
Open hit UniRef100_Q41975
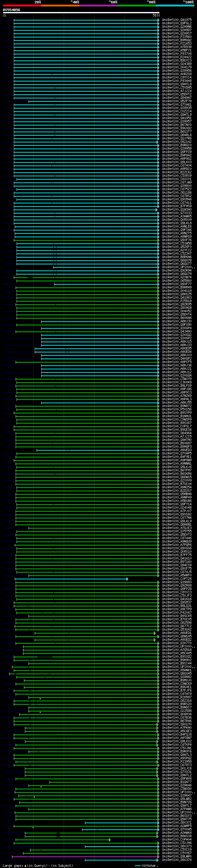click(176, 20)
